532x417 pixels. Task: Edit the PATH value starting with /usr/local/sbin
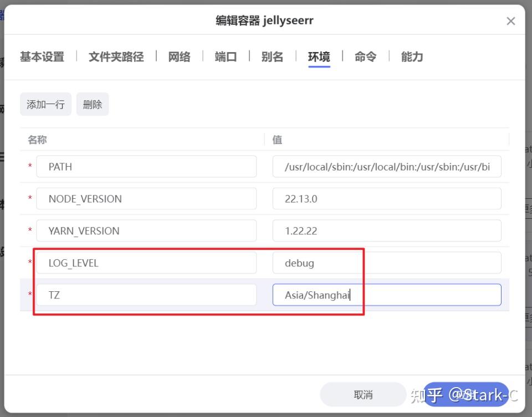387,166
